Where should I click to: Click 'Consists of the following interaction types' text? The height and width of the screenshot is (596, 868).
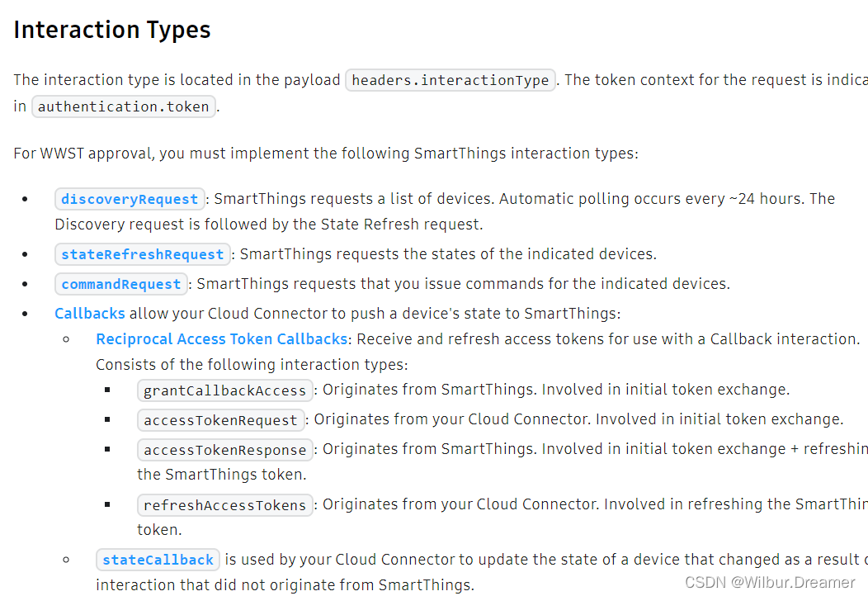[x=252, y=365]
